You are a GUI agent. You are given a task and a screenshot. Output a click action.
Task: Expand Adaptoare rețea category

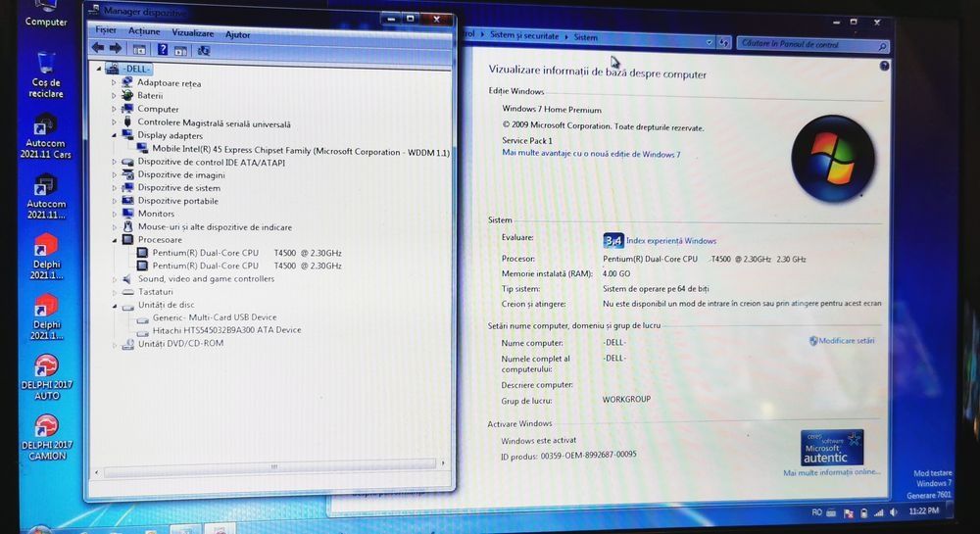[114, 82]
